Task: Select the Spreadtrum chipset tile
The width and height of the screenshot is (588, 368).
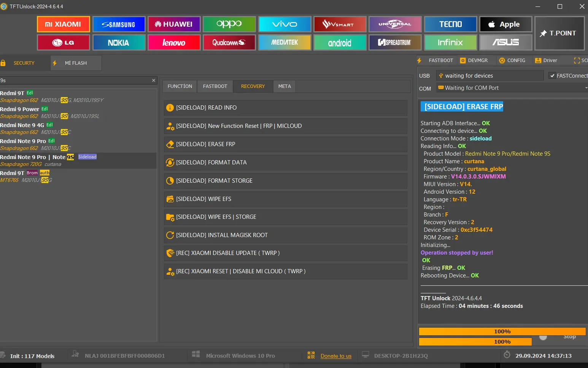Action: 395,43
